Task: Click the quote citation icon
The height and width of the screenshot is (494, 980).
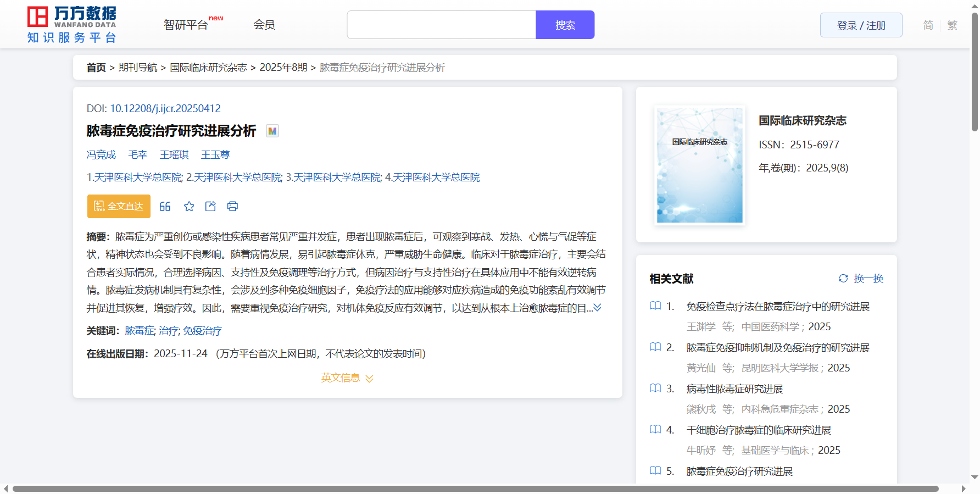Action: [x=165, y=206]
